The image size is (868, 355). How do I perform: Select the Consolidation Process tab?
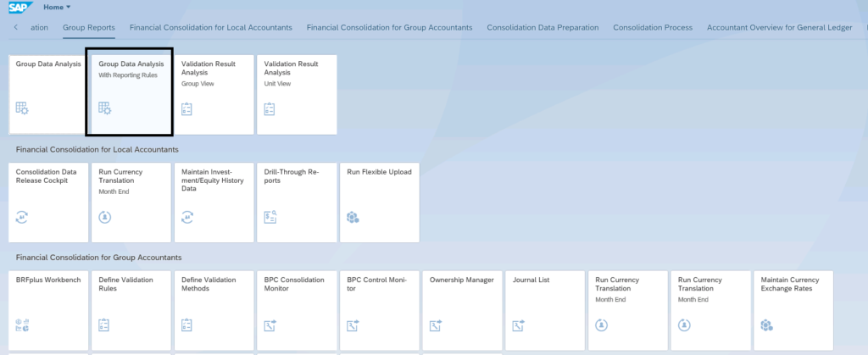[x=653, y=28]
